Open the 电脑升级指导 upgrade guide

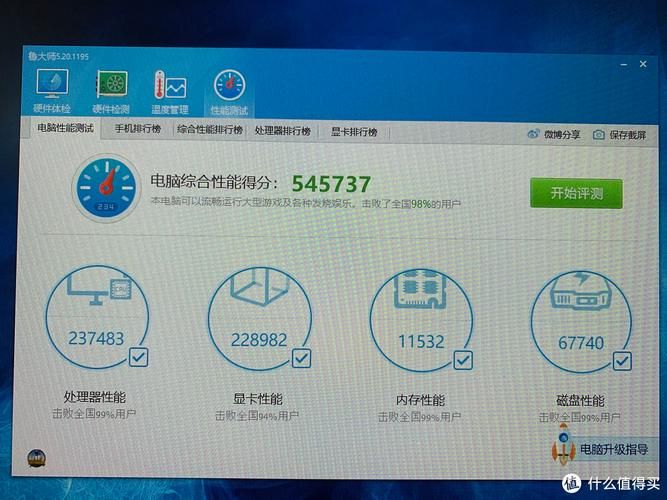pos(614,449)
